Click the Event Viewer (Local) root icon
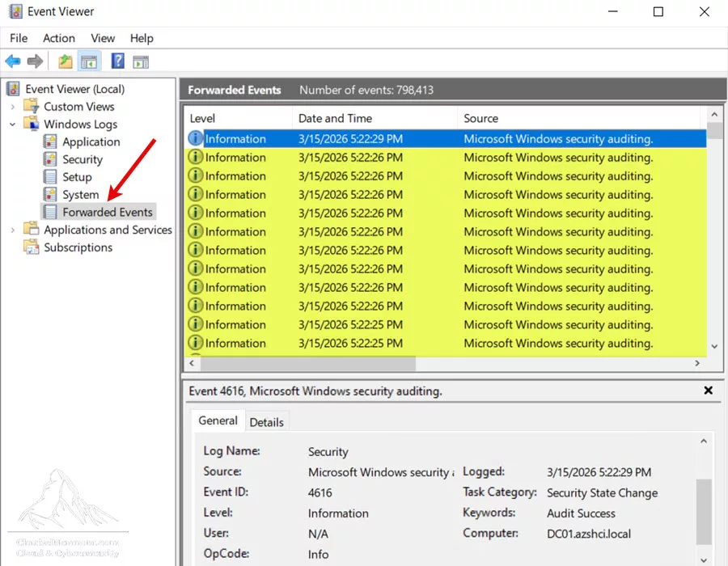 tap(14, 89)
